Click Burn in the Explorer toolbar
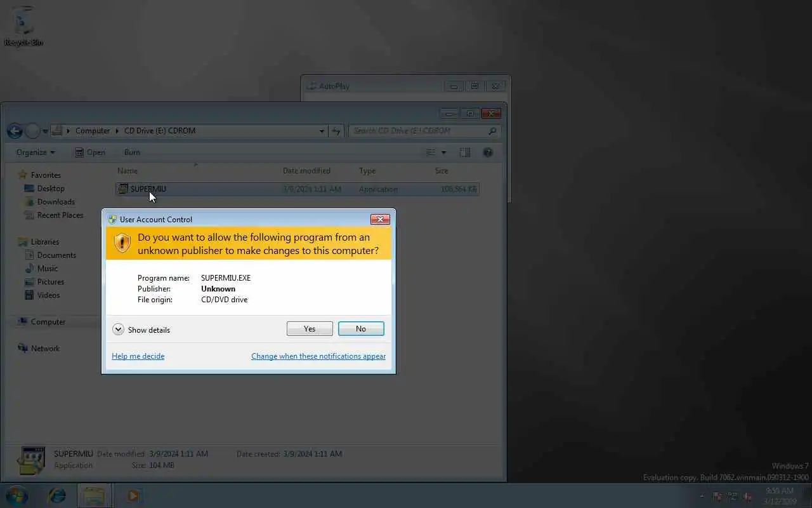This screenshot has width=812, height=508. pyautogui.click(x=132, y=152)
